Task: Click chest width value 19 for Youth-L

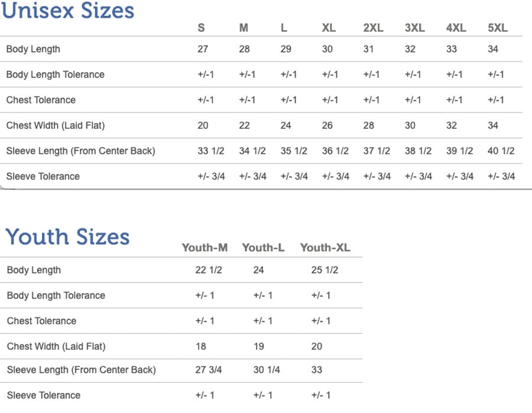Action: coord(258,346)
